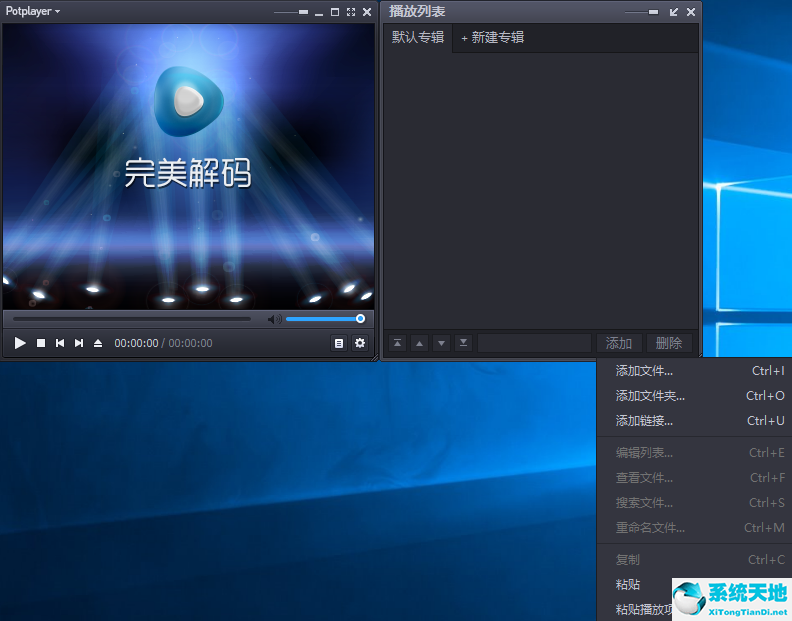Skip to the previous track
This screenshot has height=621, width=792.
[x=60, y=343]
